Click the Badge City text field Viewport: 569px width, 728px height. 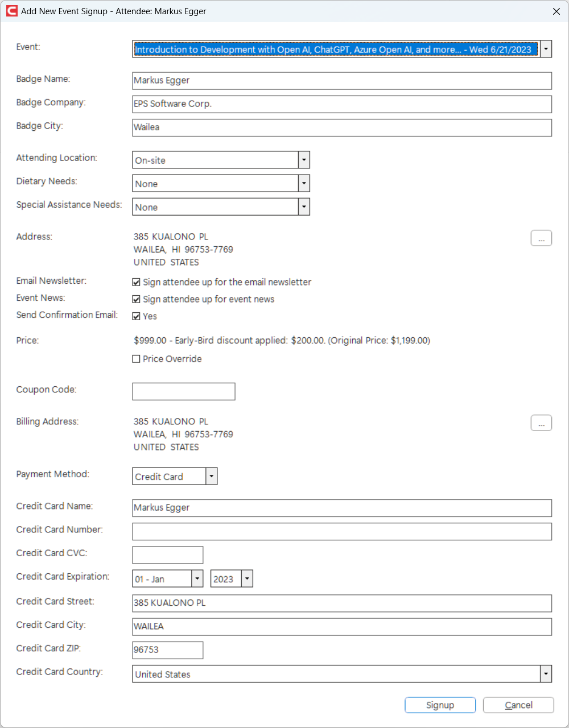[342, 127]
